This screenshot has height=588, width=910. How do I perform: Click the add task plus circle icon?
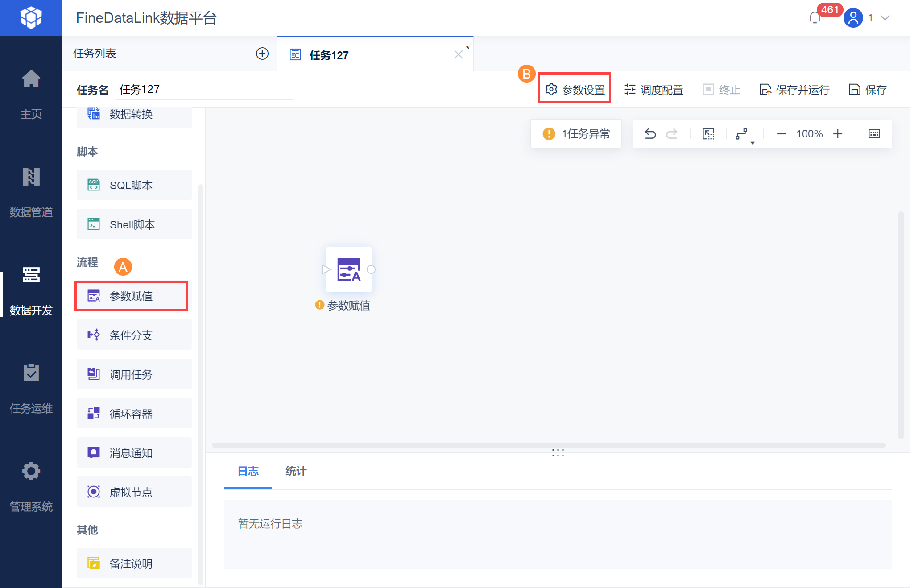(x=262, y=54)
